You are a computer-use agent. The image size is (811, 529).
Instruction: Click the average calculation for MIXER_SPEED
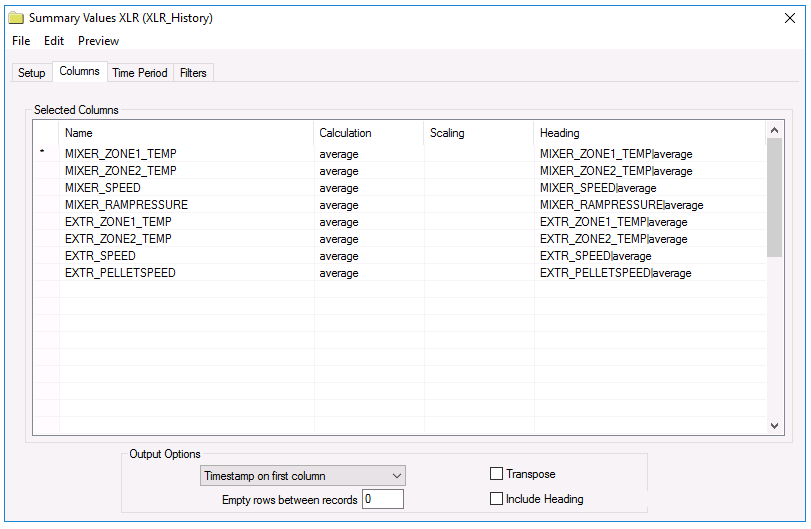point(369,188)
